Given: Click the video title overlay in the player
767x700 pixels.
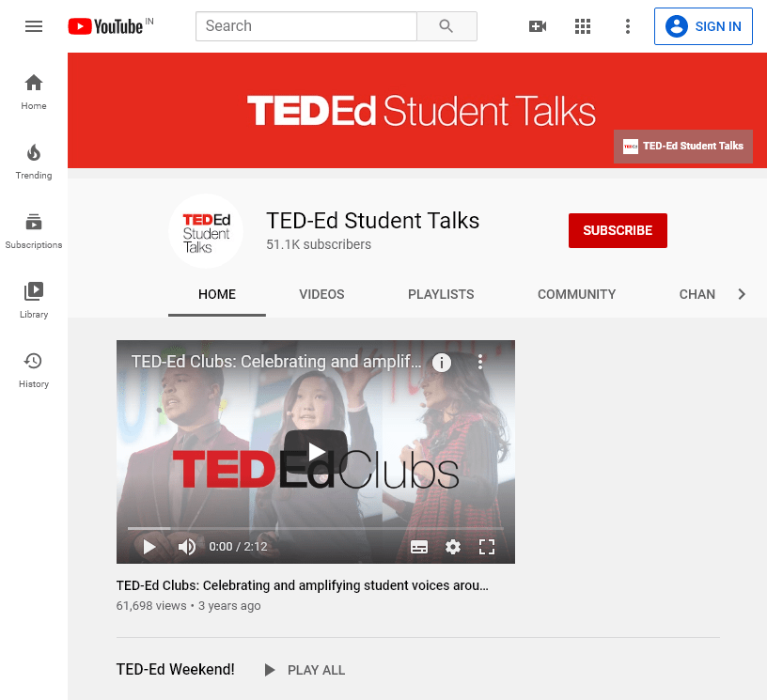Looking at the screenshot, I should click(x=276, y=361).
